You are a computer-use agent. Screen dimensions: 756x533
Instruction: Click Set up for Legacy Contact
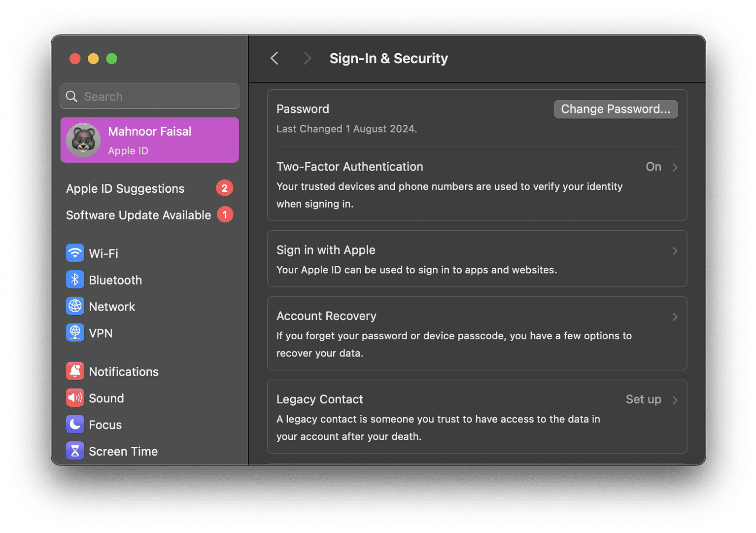tap(643, 399)
